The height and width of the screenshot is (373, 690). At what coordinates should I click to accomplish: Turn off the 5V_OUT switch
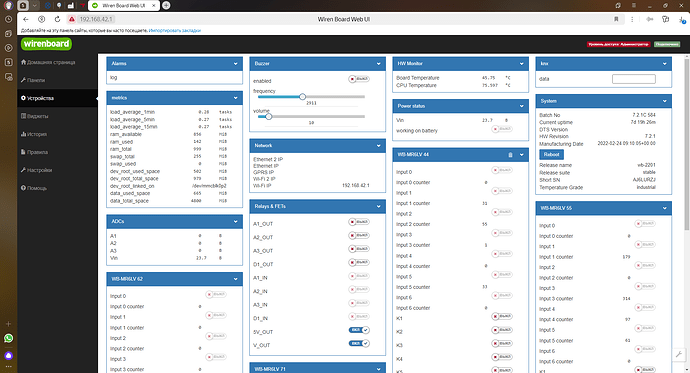pyautogui.click(x=359, y=330)
